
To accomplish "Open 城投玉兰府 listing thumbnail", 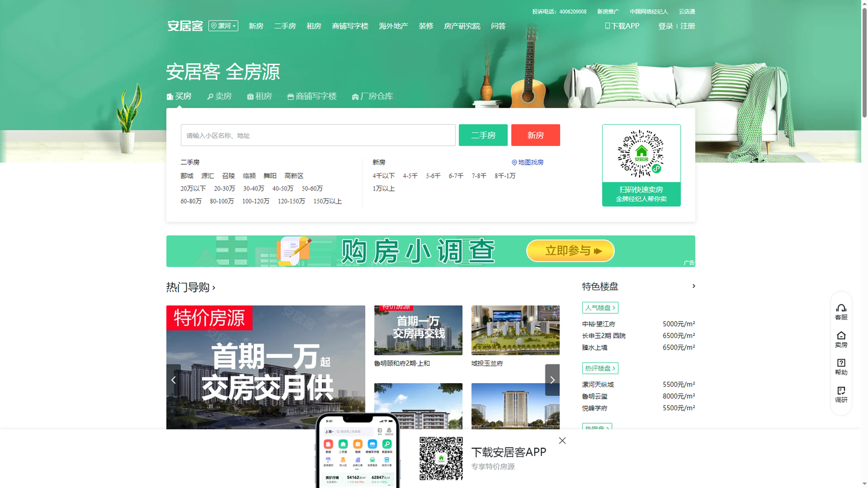I will tap(515, 330).
